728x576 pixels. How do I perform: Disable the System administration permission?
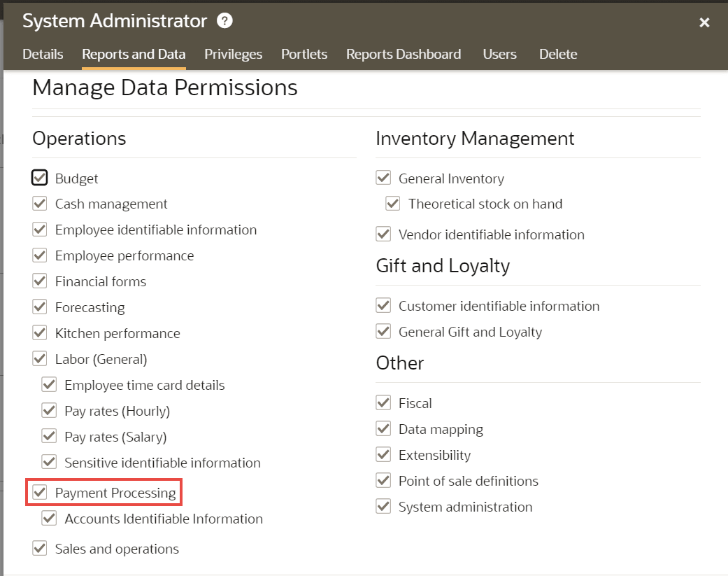click(383, 507)
